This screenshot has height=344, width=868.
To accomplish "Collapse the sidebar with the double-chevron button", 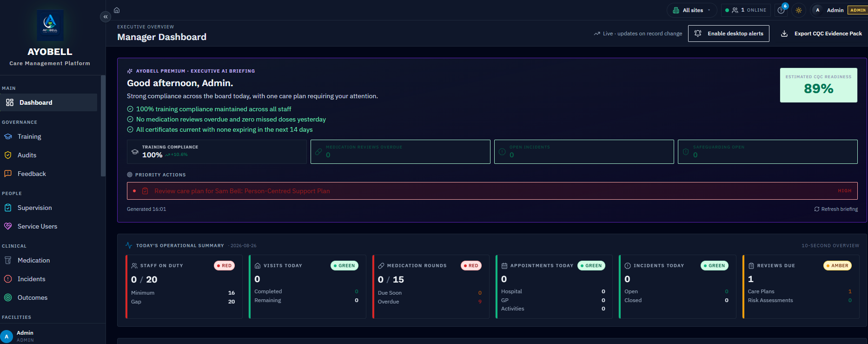I will 106,17.
